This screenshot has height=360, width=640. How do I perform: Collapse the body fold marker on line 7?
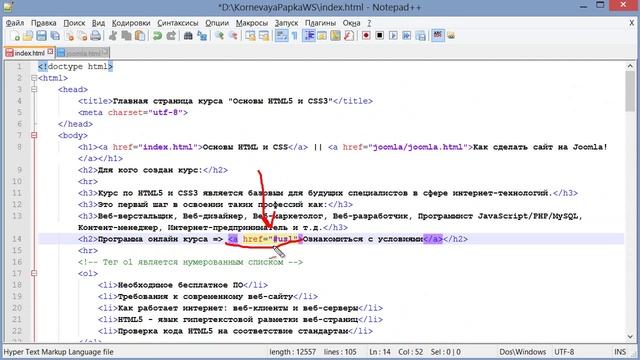[x=34, y=135]
